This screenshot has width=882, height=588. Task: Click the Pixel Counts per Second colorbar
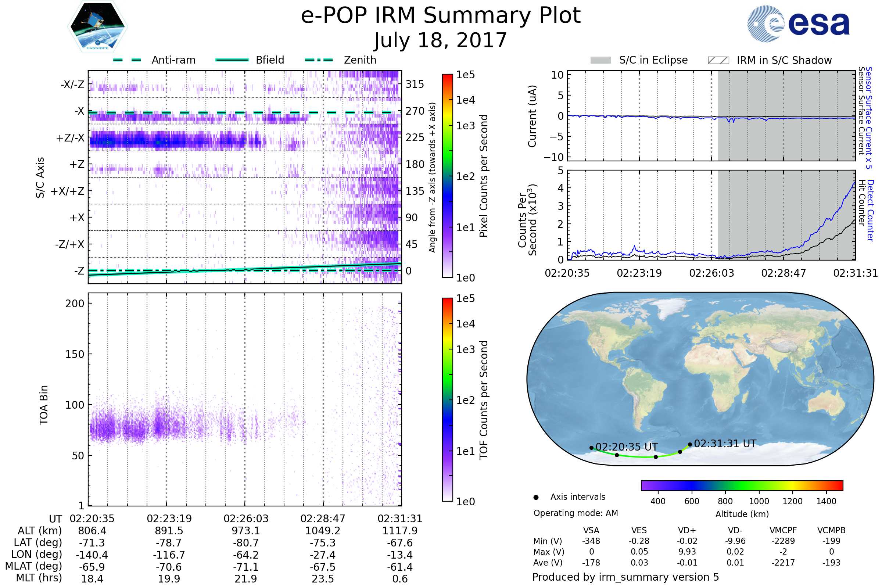[447, 176]
